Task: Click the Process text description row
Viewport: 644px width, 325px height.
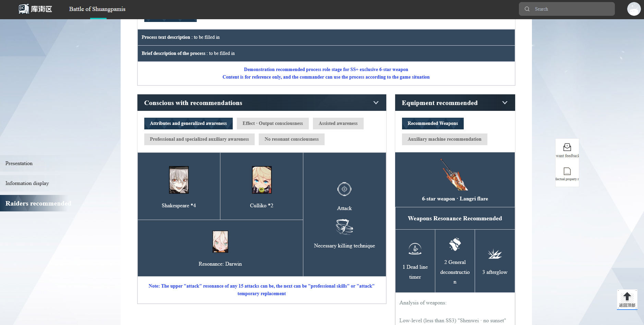Action: tap(326, 37)
